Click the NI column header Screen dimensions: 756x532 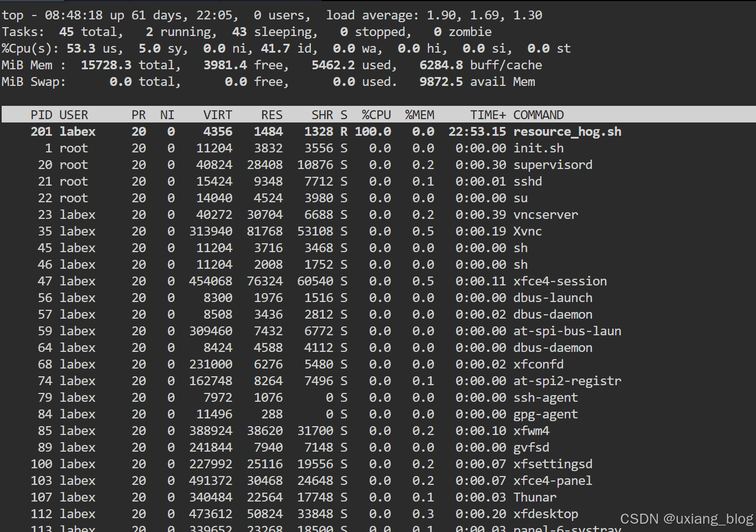pyautogui.click(x=167, y=115)
